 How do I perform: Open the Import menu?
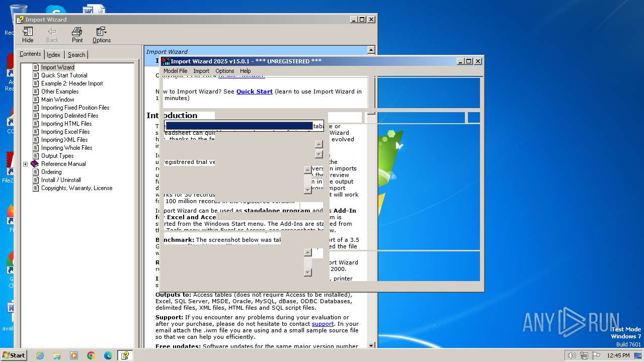point(201,71)
